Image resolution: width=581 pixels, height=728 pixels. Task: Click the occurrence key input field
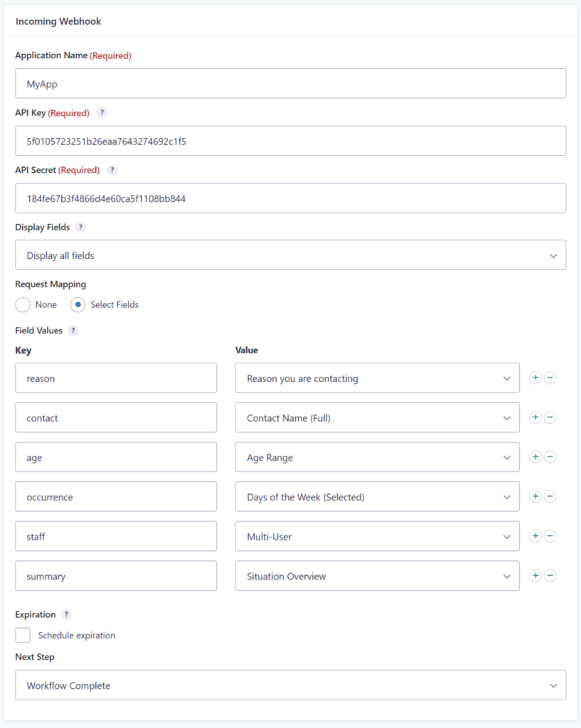tap(116, 497)
